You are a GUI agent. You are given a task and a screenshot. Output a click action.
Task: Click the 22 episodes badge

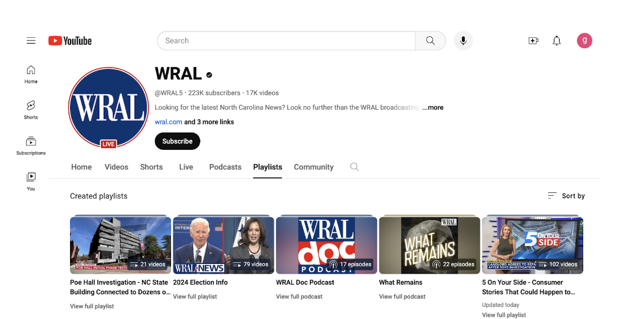[x=453, y=264]
